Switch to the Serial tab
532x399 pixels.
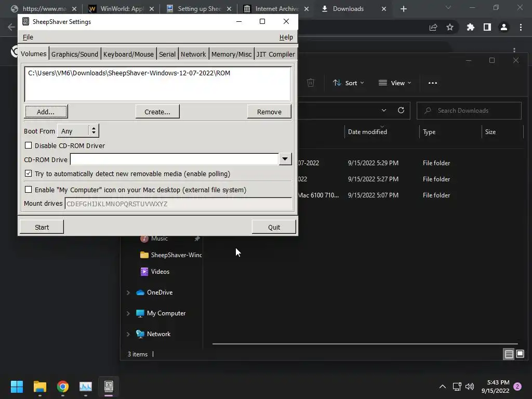pos(167,54)
